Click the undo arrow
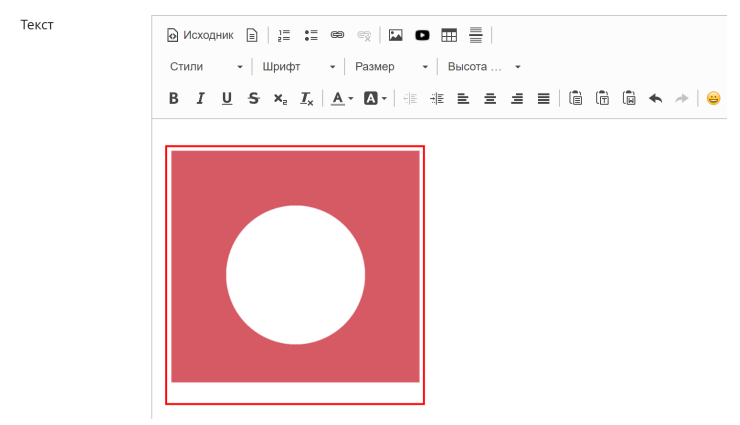 [x=656, y=99]
